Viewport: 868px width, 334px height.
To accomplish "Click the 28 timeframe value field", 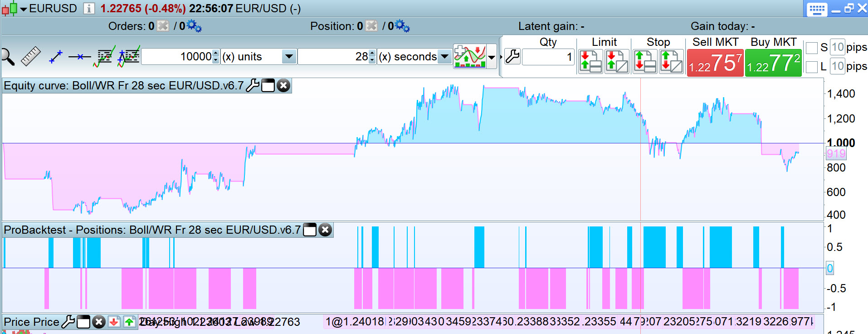I will [333, 57].
